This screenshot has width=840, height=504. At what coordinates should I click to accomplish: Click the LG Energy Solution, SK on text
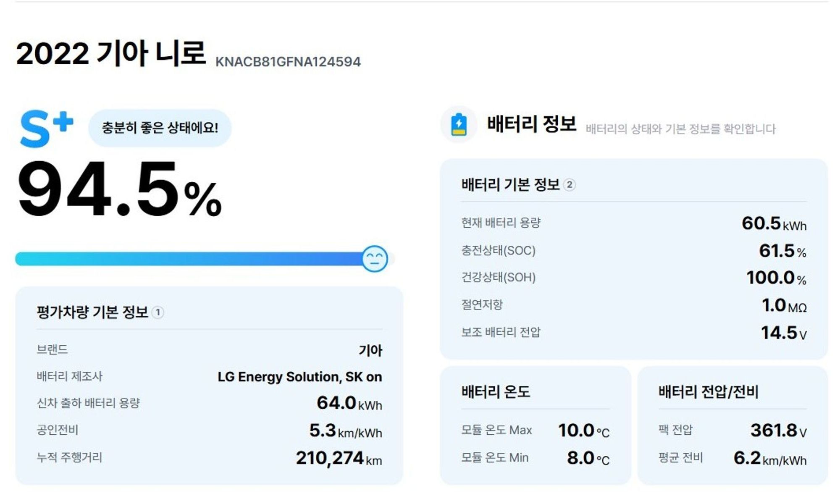pyautogui.click(x=299, y=377)
